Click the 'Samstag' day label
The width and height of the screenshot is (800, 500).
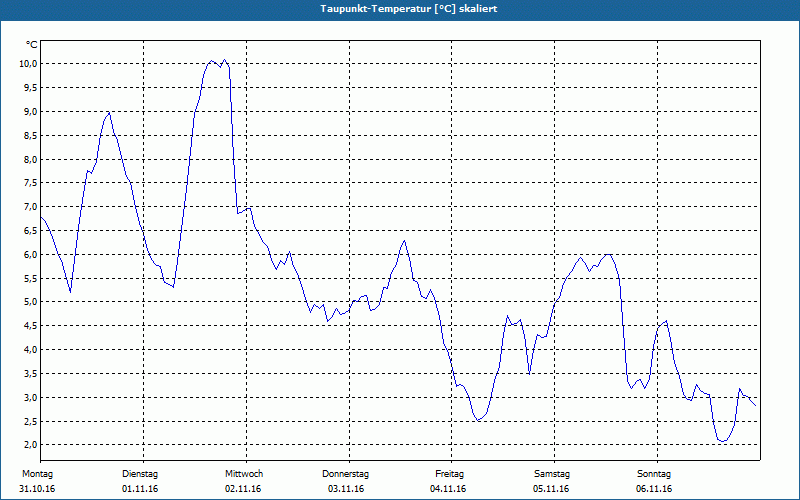pyautogui.click(x=552, y=474)
